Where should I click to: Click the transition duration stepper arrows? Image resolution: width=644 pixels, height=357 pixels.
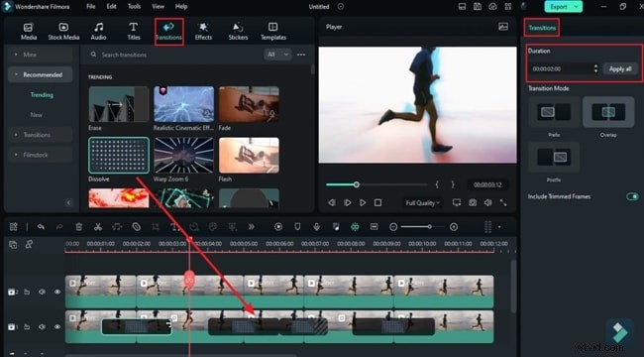pyautogui.click(x=595, y=68)
